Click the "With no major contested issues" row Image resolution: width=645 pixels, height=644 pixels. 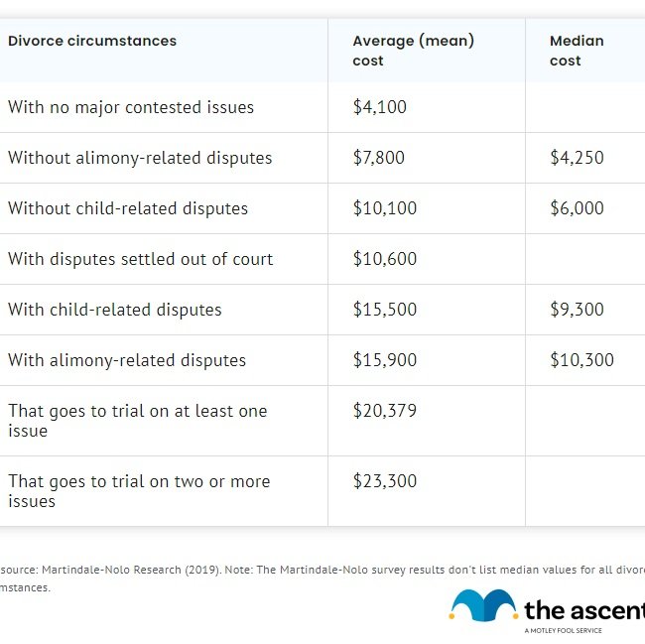131,107
